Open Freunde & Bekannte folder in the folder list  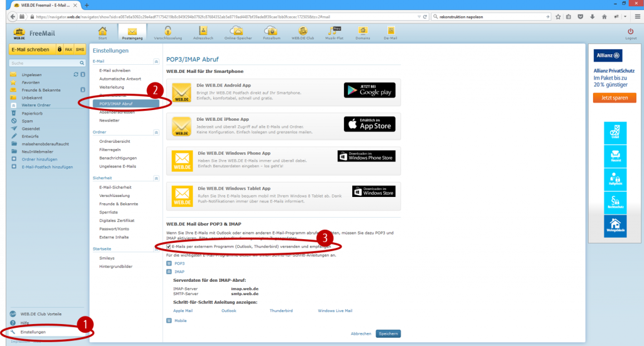pyautogui.click(x=41, y=90)
